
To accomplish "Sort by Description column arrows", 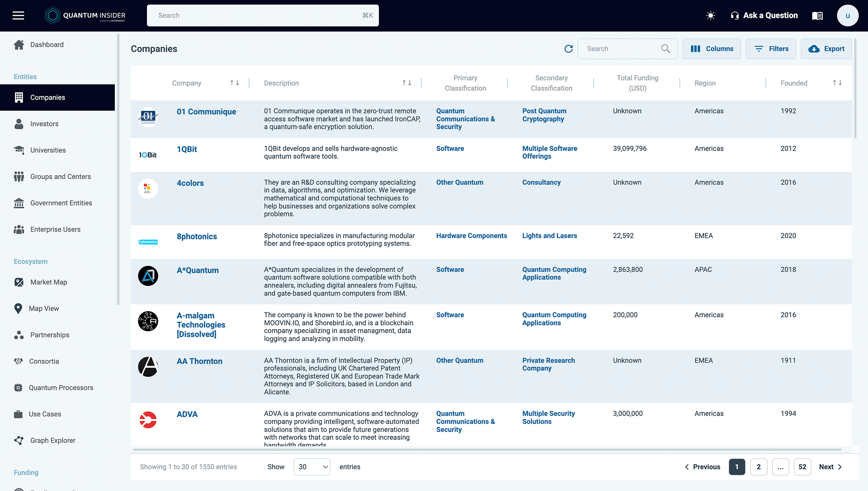I will [407, 83].
